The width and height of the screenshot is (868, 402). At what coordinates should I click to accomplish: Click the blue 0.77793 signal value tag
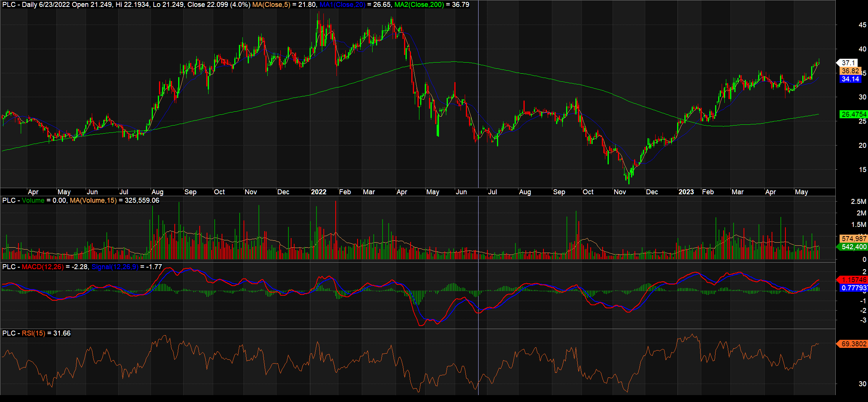tap(853, 288)
